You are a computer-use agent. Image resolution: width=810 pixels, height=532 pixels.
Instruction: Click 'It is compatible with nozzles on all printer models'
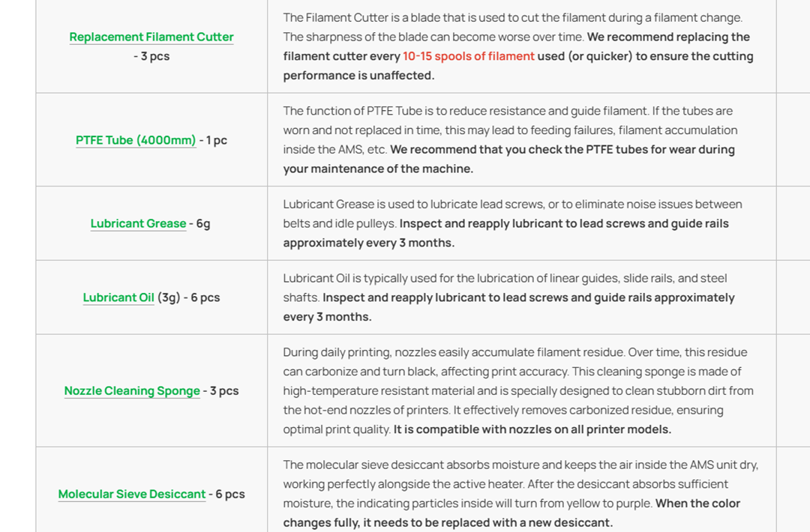click(x=532, y=429)
